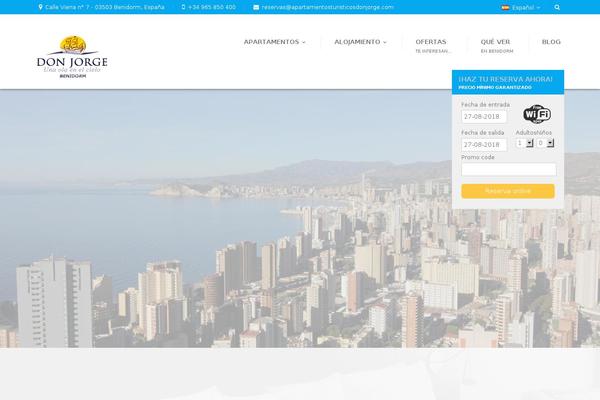Click the envelope email icon
This screenshot has height=400, width=600.
coord(256,7)
